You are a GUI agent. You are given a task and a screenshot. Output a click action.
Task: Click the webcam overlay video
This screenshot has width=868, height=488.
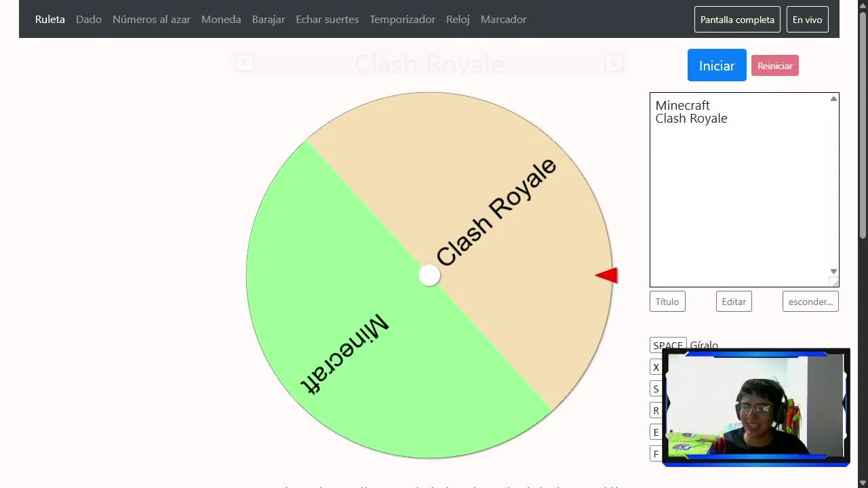tap(756, 408)
